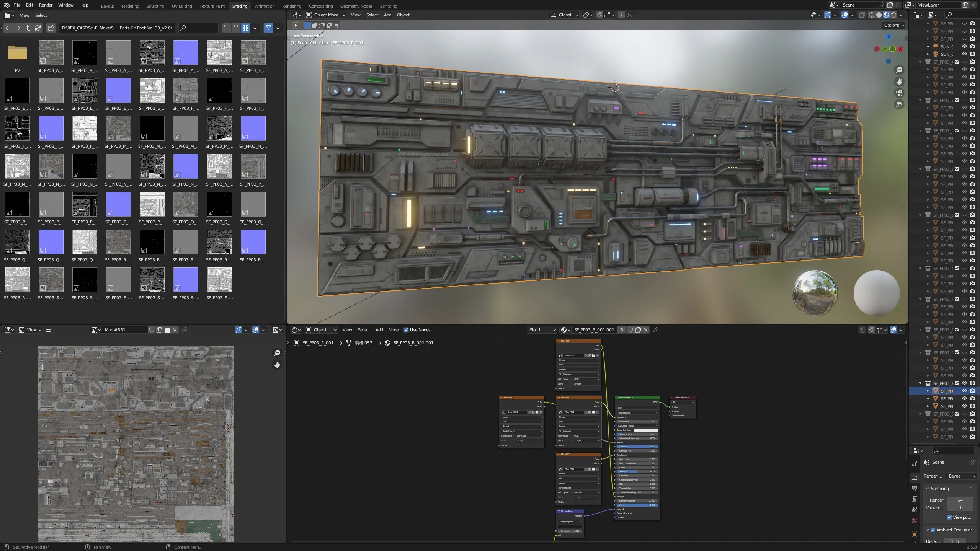Switch viewport to perspective/orthographic grid icon

point(899,104)
